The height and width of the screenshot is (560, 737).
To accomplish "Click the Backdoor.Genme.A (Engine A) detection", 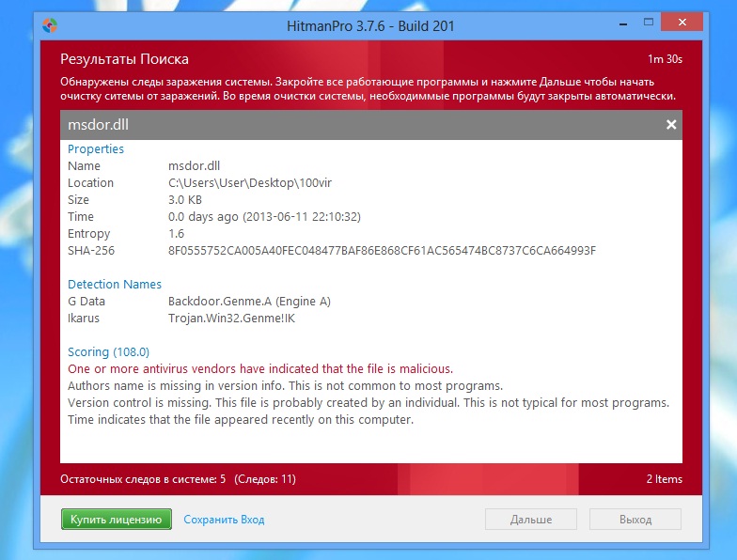I will click(x=250, y=301).
